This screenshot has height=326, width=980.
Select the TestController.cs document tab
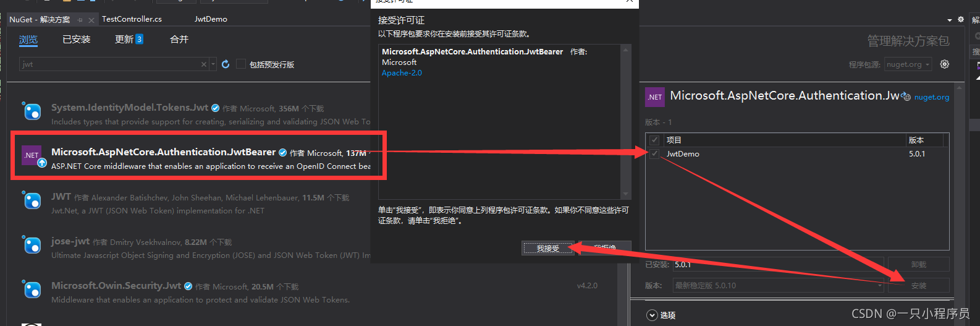pos(132,19)
